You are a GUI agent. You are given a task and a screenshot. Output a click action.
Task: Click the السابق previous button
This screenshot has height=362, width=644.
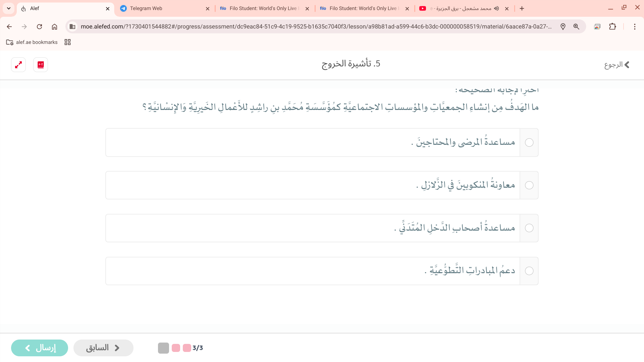click(x=103, y=348)
